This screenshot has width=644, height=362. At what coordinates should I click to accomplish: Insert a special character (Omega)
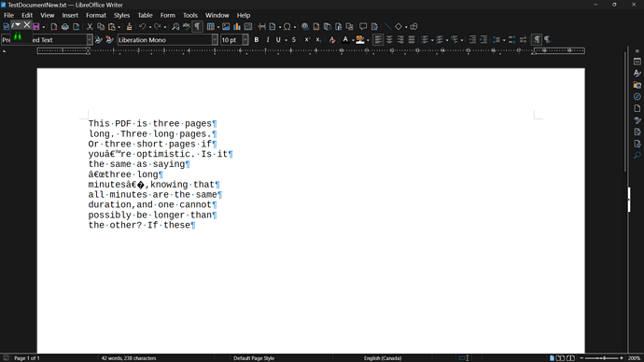(x=287, y=27)
